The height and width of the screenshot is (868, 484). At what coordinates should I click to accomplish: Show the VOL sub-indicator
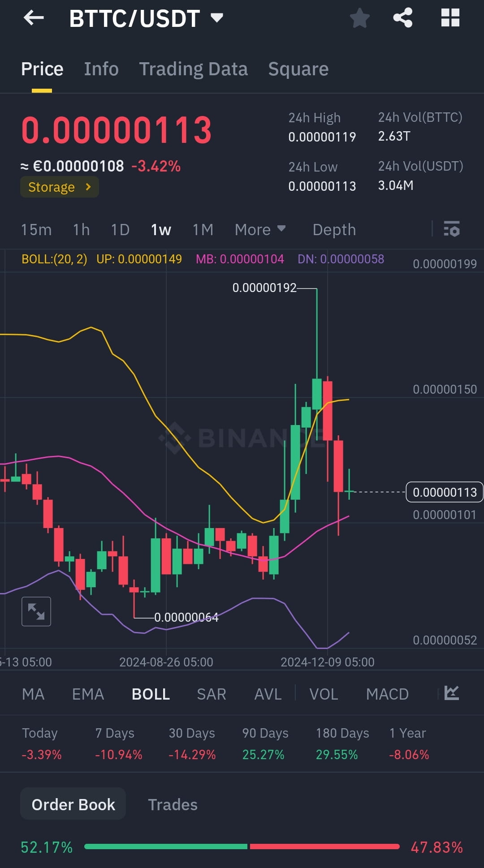coord(324,694)
